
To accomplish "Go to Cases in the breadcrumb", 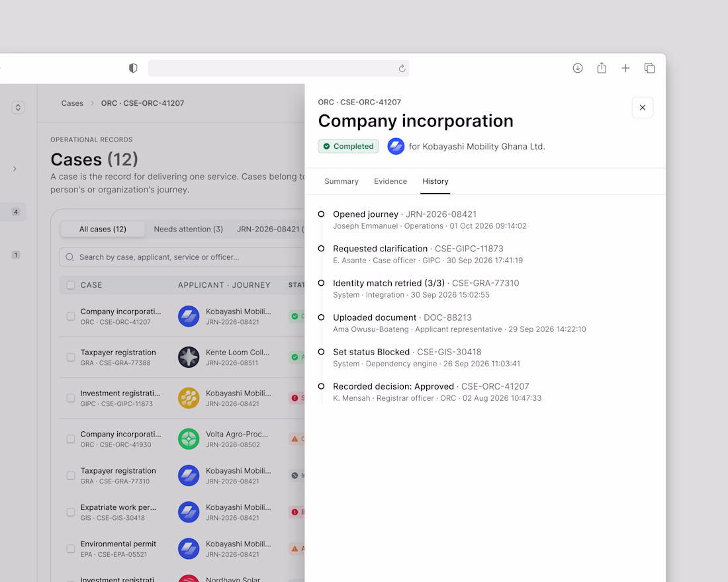I will point(72,103).
